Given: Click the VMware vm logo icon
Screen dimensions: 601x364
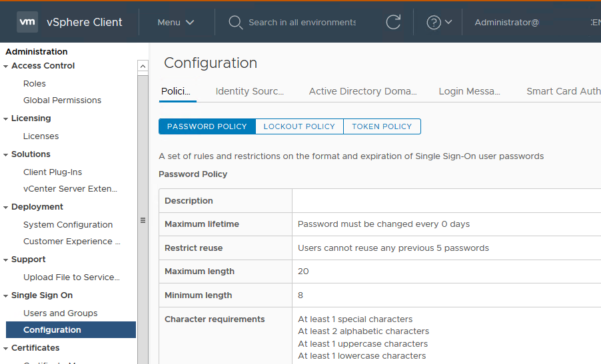Looking at the screenshot, I should point(27,22).
